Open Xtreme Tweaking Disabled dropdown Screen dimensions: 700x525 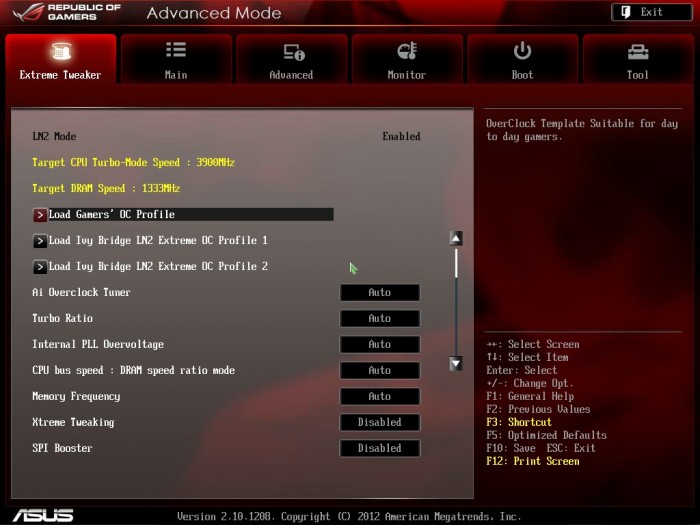(x=379, y=422)
